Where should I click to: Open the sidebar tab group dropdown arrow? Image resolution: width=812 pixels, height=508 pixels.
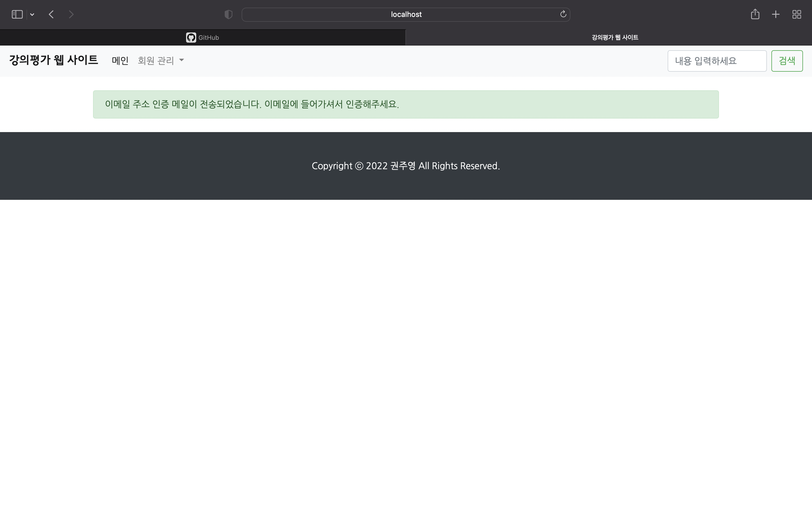[32, 14]
